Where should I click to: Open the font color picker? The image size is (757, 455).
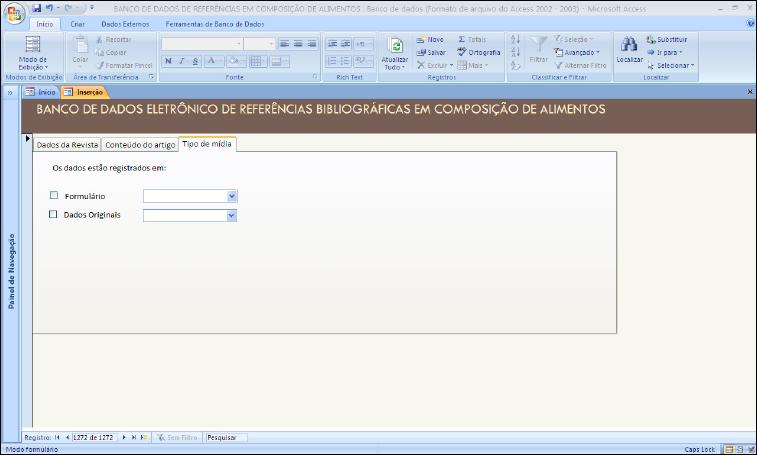point(214,61)
